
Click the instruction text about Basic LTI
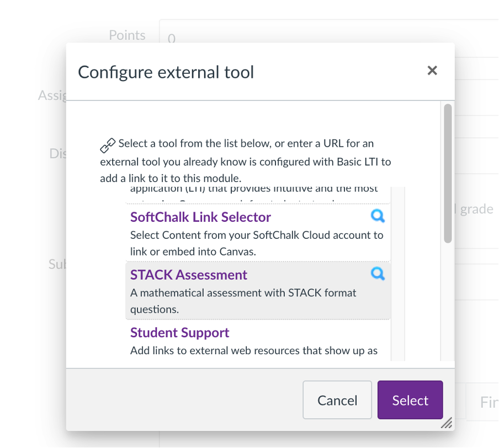tap(246, 161)
